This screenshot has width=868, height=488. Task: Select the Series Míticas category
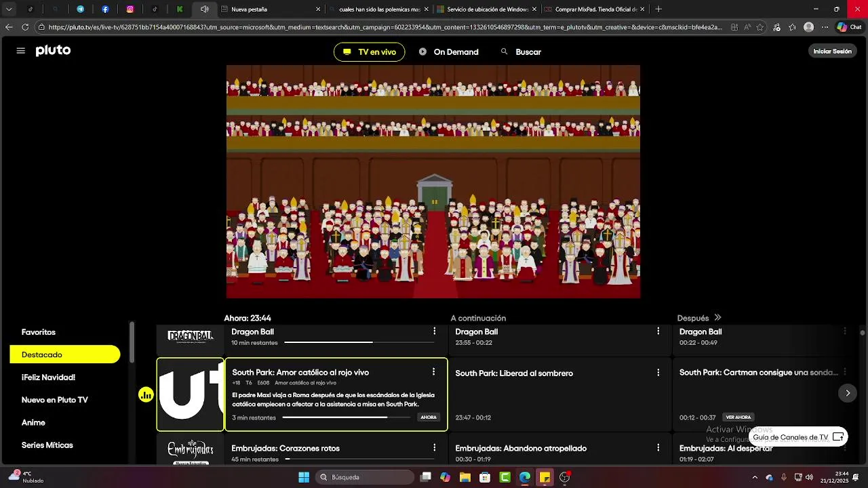[x=47, y=445]
